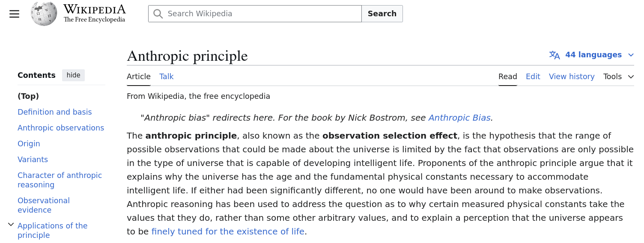Follow the finely tuned for life link
The height and width of the screenshot is (243, 644).
click(228, 231)
